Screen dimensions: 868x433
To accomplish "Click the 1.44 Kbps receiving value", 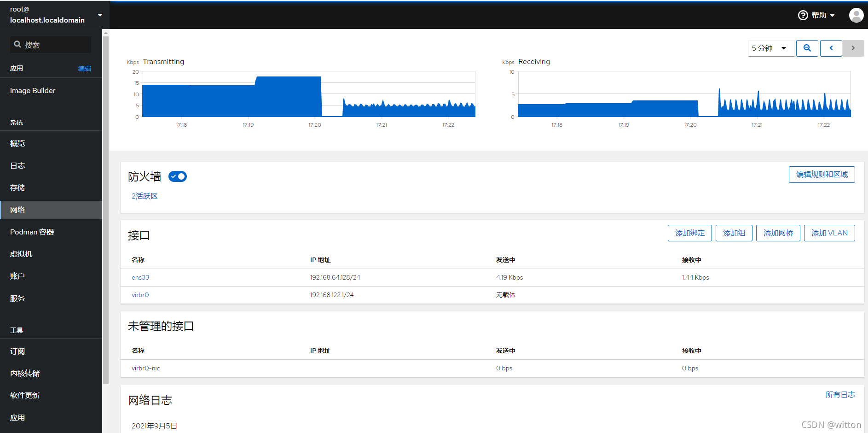I will click(x=695, y=278).
